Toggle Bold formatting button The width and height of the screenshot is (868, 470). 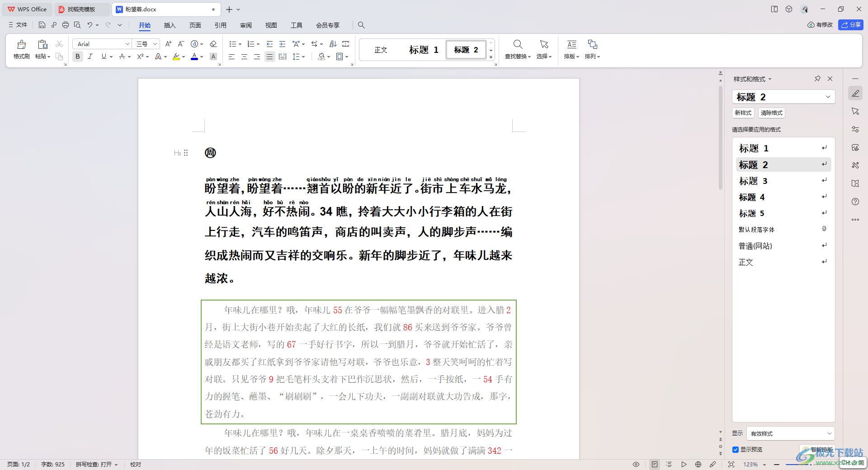coord(78,56)
